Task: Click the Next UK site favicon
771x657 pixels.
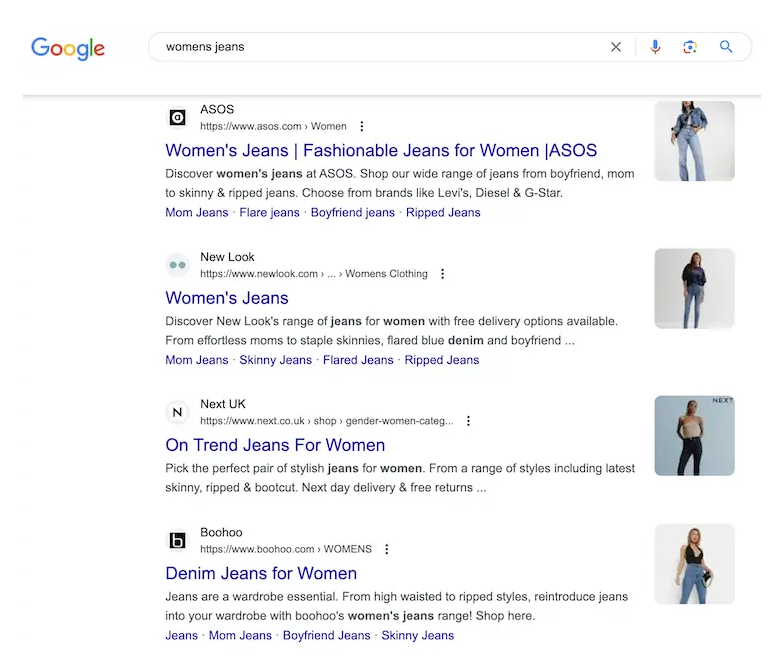Action: (x=177, y=412)
